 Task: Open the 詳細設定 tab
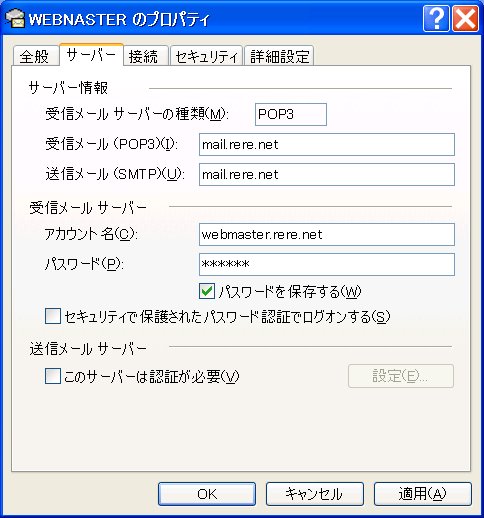pos(279,56)
